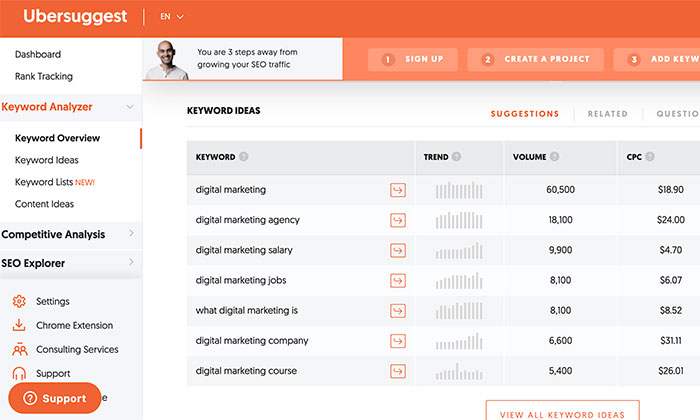Click View All Keyword Ideas button
The image size is (700, 420).
[562, 411]
